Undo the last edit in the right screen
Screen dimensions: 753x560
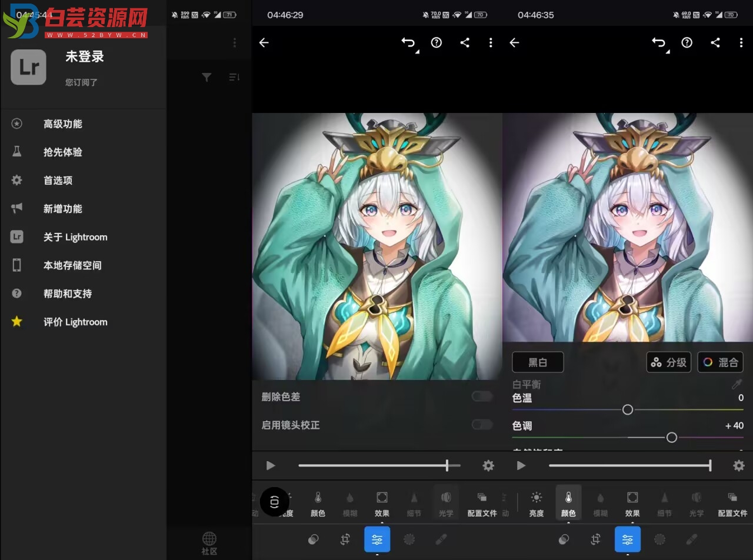[x=659, y=42]
